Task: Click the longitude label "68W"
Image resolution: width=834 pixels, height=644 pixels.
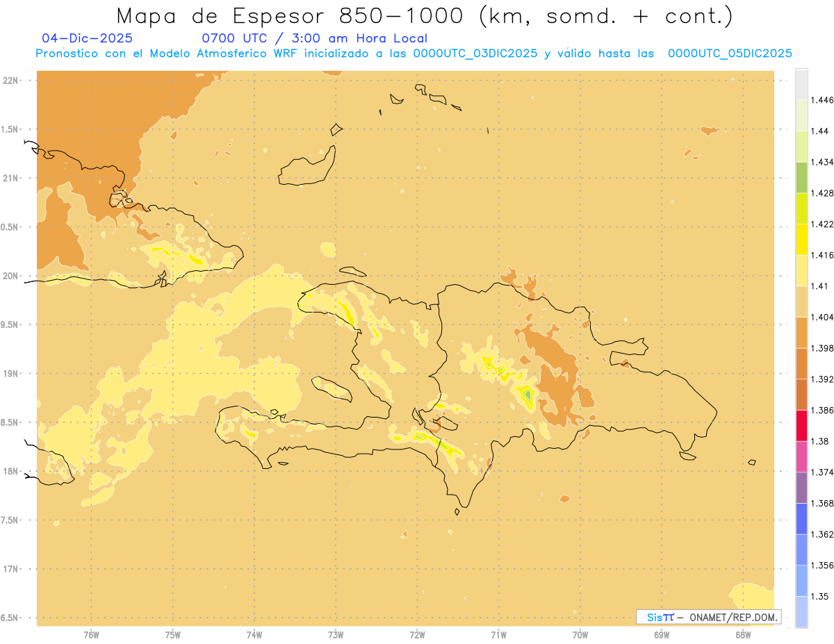Action: click(x=743, y=634)
